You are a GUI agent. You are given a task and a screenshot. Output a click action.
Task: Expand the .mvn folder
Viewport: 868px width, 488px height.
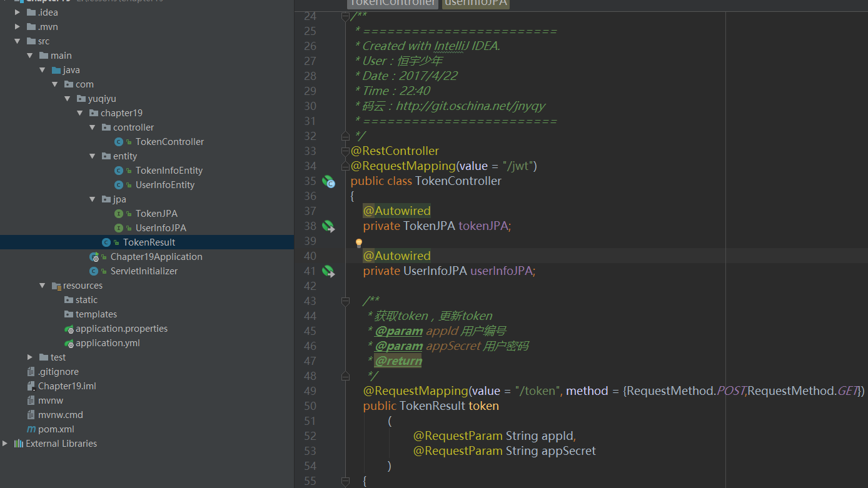(18, 27)
